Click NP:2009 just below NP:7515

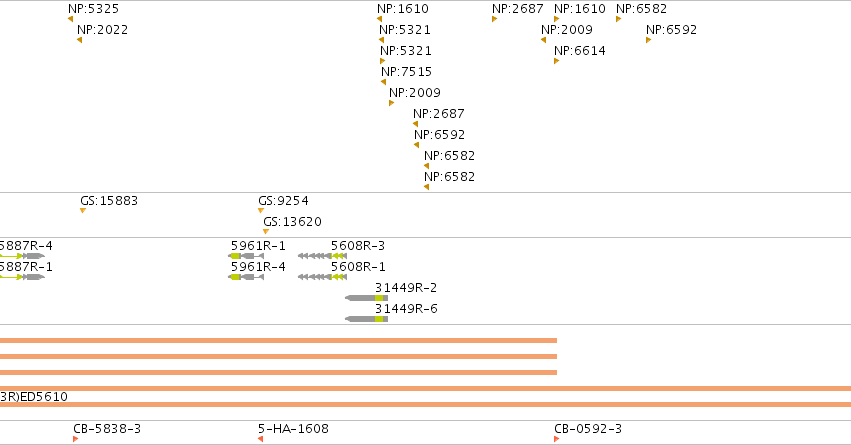point(415,93)
